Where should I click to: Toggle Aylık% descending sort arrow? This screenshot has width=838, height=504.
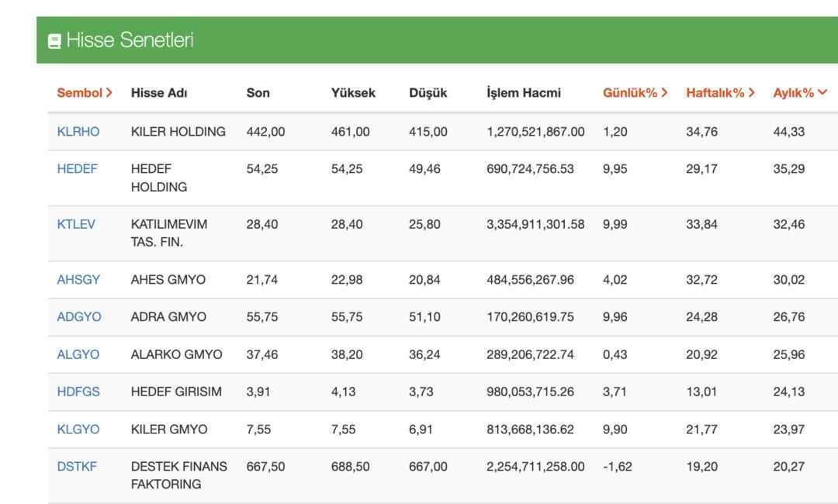(822, 93)
